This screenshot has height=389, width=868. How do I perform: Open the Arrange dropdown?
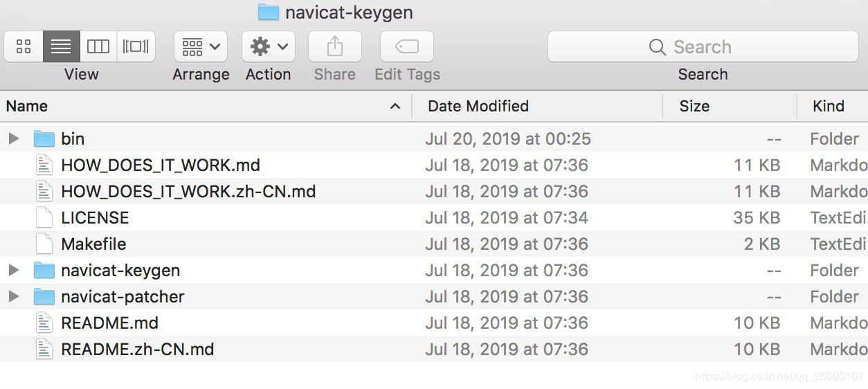pyautogui.click(x=201, y=46)
